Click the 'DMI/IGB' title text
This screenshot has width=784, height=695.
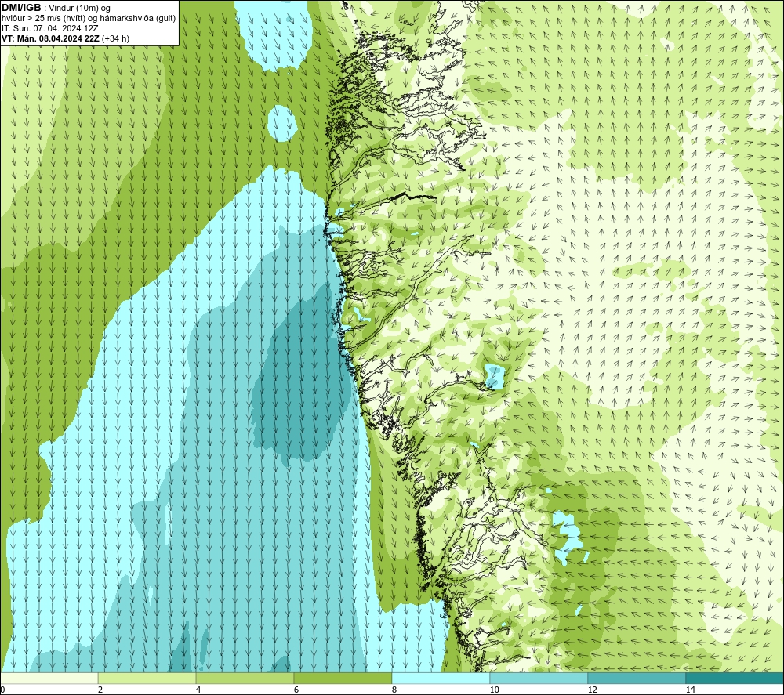pos(21,8)
